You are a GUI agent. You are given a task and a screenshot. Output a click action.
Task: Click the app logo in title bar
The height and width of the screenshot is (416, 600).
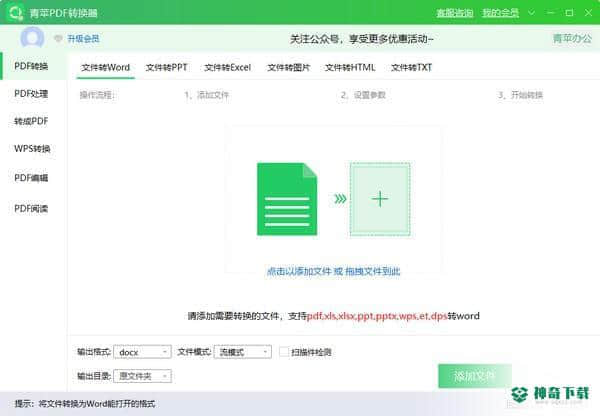click(x=15, y=13)
